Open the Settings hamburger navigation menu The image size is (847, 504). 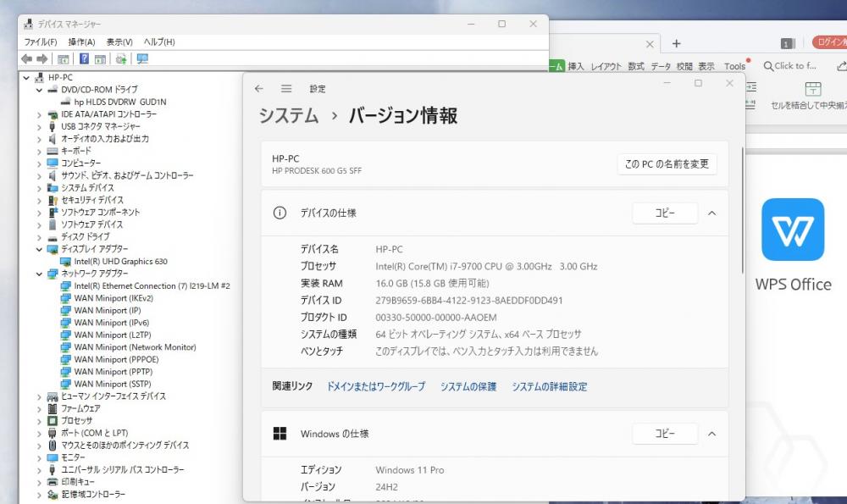coord(286,88)
